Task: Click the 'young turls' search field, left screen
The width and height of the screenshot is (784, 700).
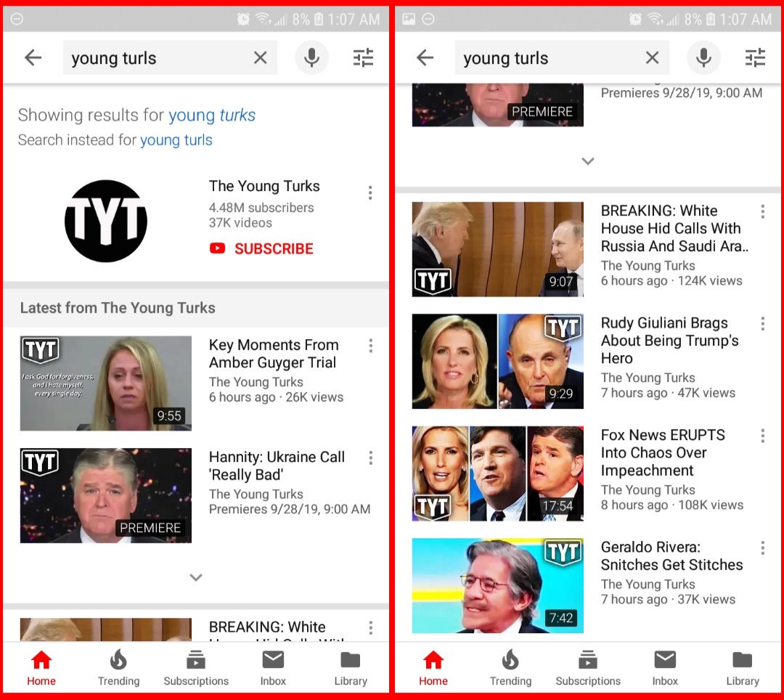Action: coord(170,58)
